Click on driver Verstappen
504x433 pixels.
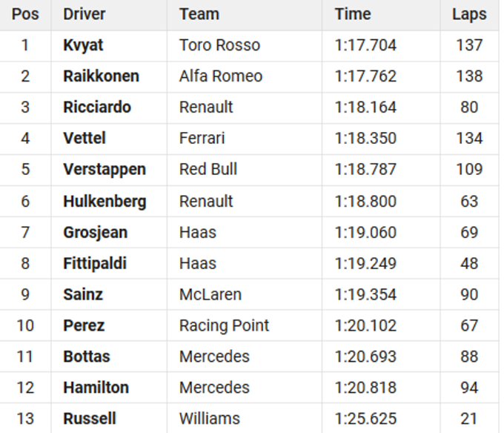[x=105, y=170]
